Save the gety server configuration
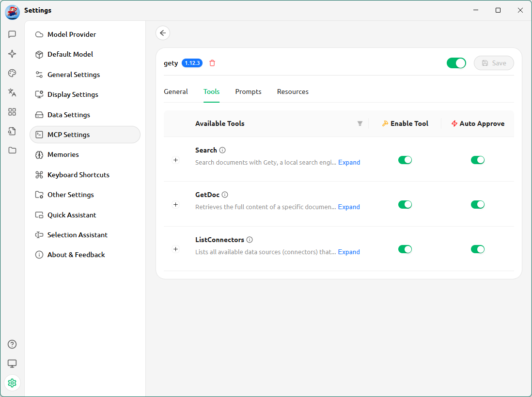The image size is (532, 397). 494,63
